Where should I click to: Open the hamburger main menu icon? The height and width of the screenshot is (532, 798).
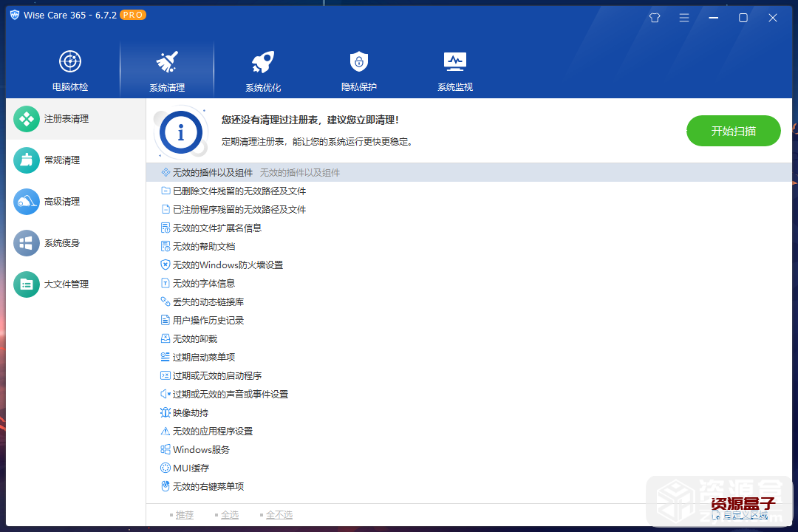tap(683, 17)
